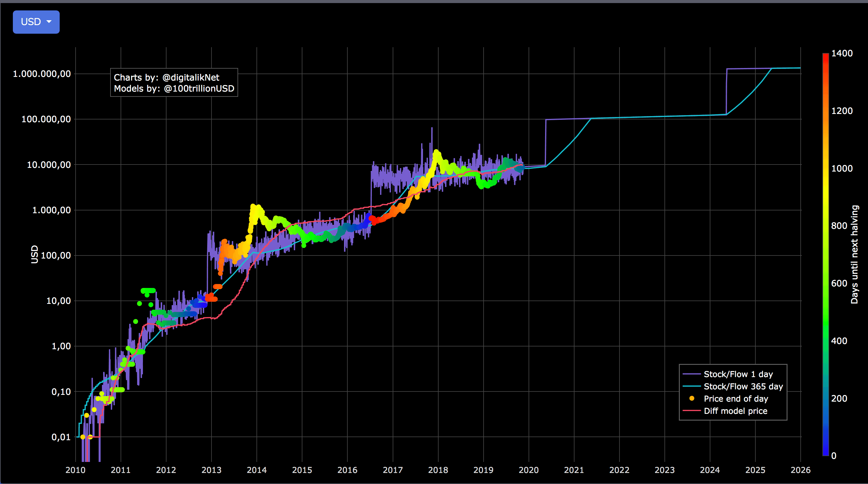The image size is (868, 484).
Task: Click the 0,01 y-axis label
Action: [x=61, y=437]
